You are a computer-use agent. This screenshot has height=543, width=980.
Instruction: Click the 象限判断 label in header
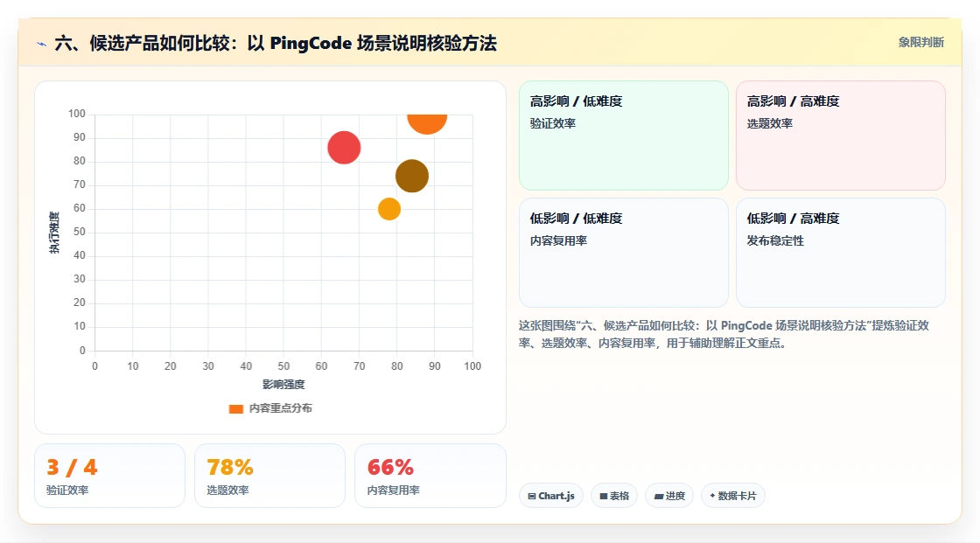click(x=920, y=43)
